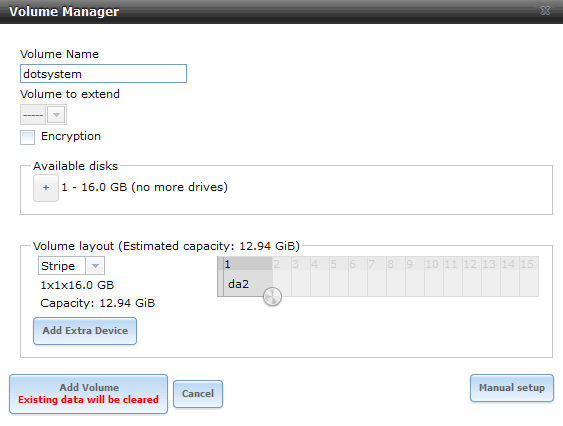
Task: Click the Stripe dropdown arrow
Action: click(95, 266)
